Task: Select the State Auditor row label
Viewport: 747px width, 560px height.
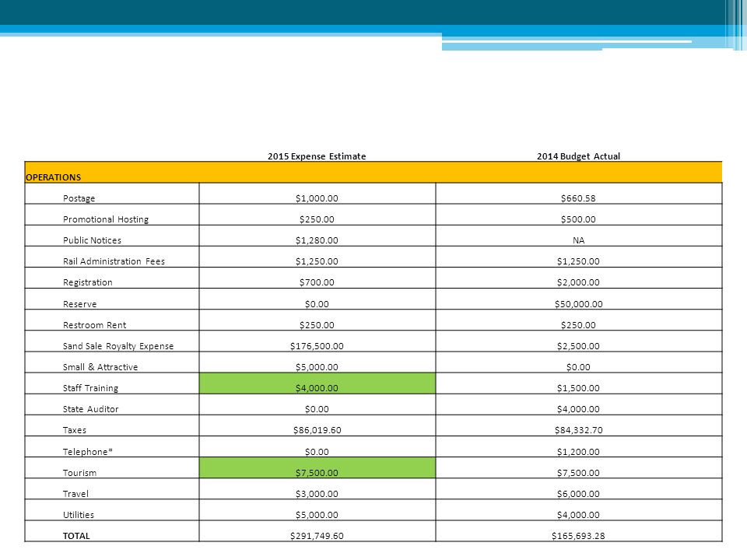Action: (90, 408)
